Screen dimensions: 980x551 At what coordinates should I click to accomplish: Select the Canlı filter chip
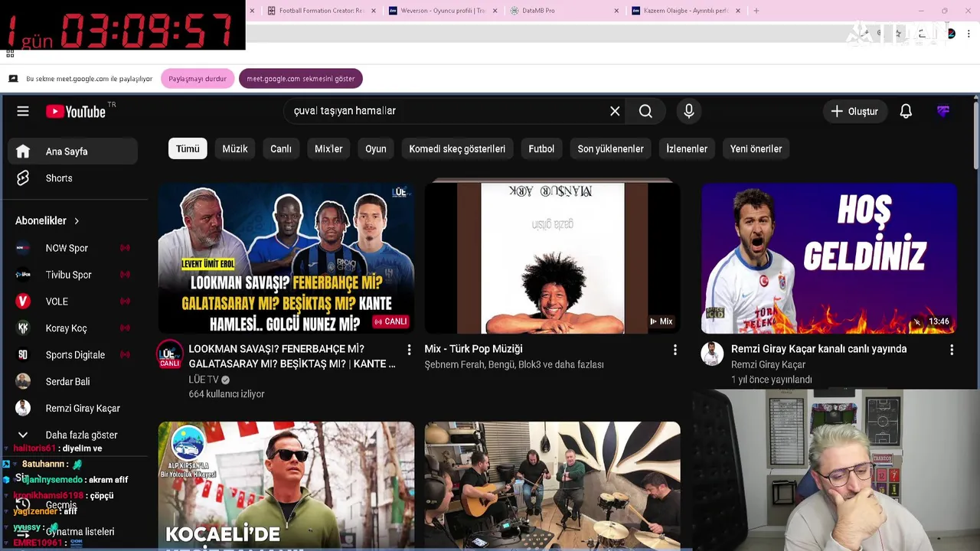pos(281,148)
